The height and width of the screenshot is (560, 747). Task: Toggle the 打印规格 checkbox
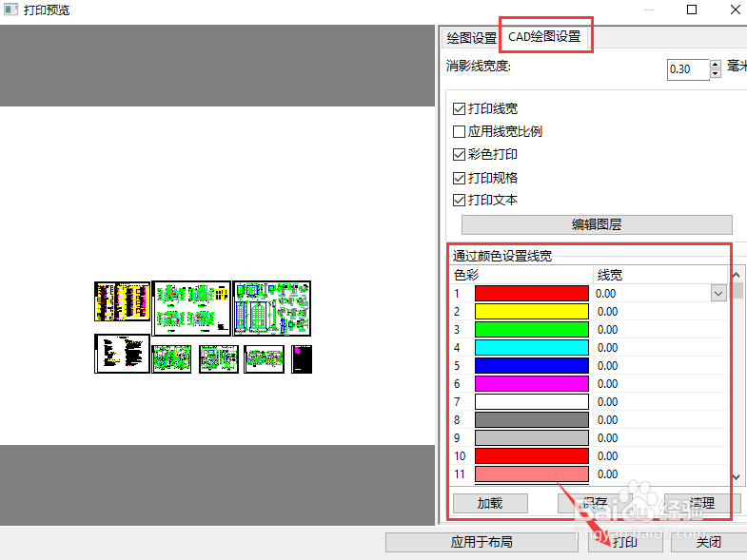pyautogui.click(x=459, y=178)
